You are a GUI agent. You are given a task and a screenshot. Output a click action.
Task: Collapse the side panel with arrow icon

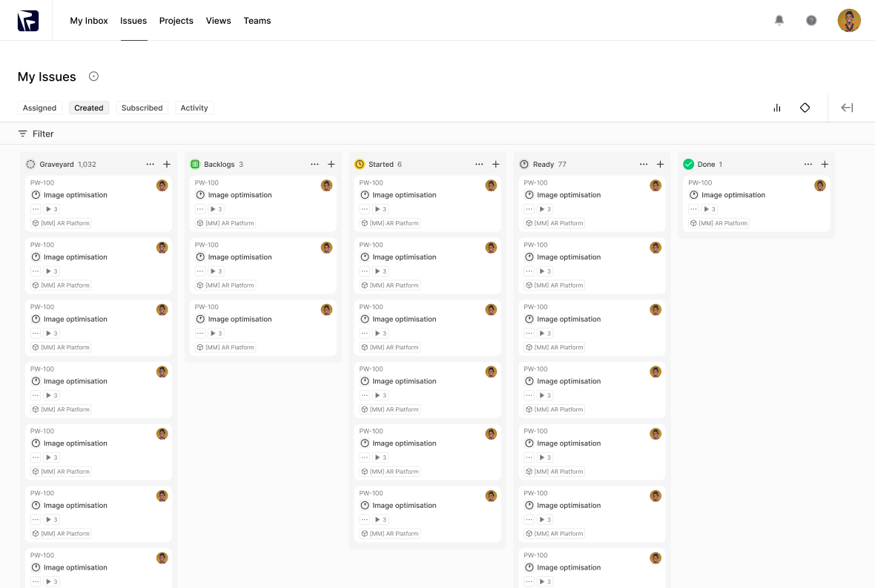(847, 108)
